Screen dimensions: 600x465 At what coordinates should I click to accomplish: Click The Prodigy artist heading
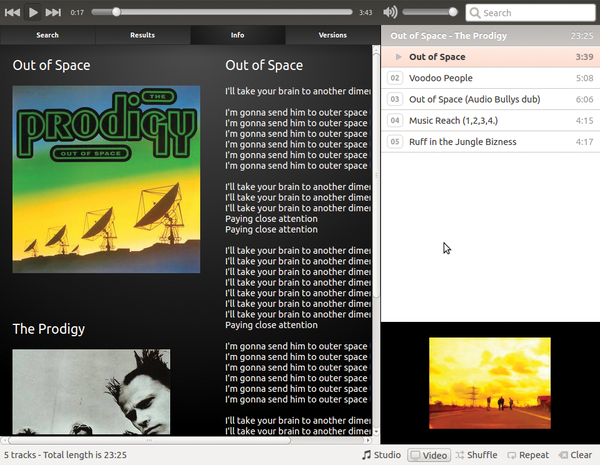pyautogui.click(x=49, y=329)
